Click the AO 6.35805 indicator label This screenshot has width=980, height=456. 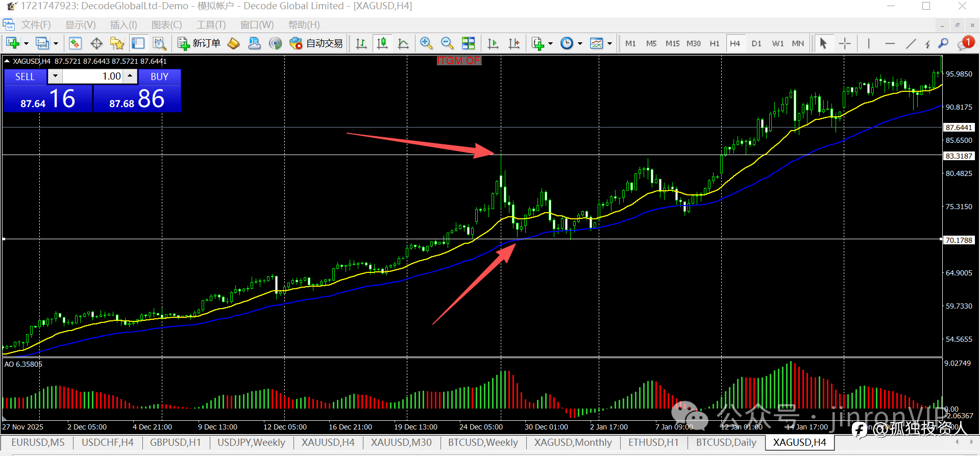point(23,364)
